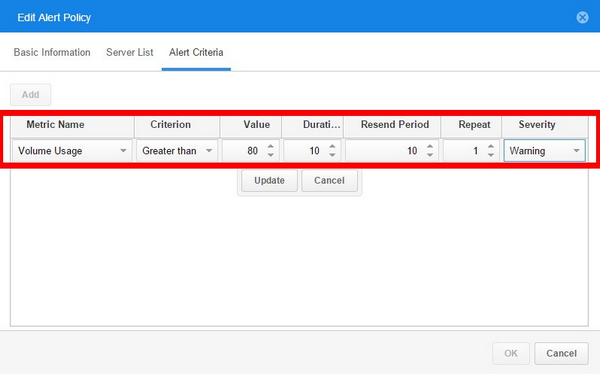Image resolution: width=600 pixels, height=374 pixels.
Task: Decrease the Repeat count down arrow
Action: tap(491, 155)
